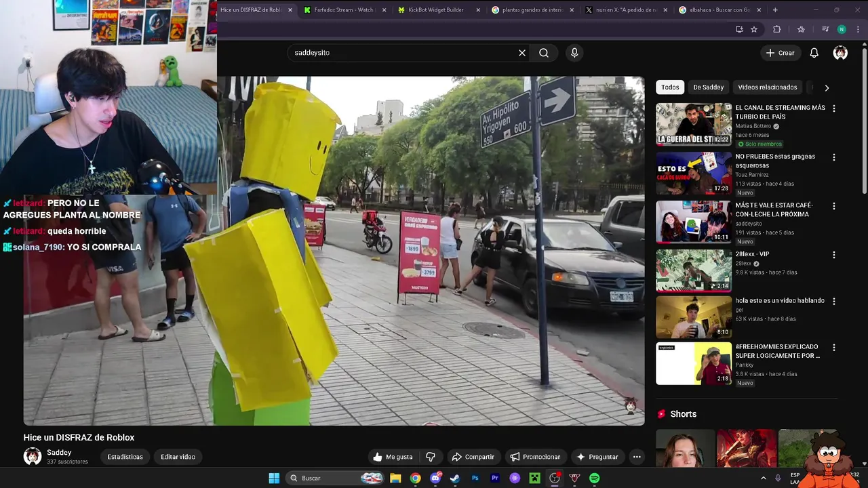Click the Editar video button
The height and width of the screenshot is (488, 868).
pyautogui.click(x=178, y=457)
